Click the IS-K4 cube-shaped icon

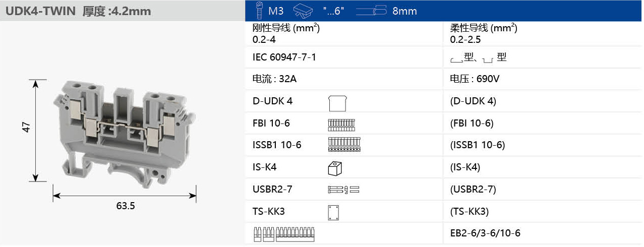point(335,168)
